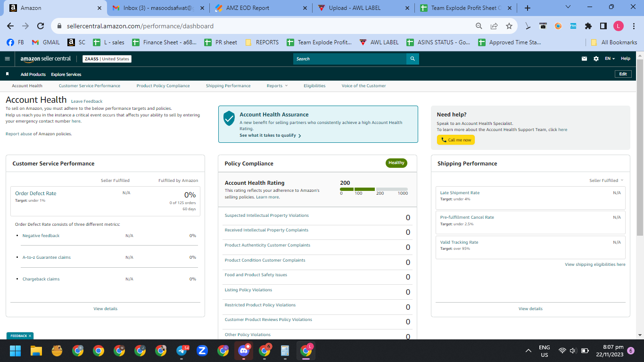Click the Edit button
Viewport: 644px width, 362px height.
click(x=623, y=74)
